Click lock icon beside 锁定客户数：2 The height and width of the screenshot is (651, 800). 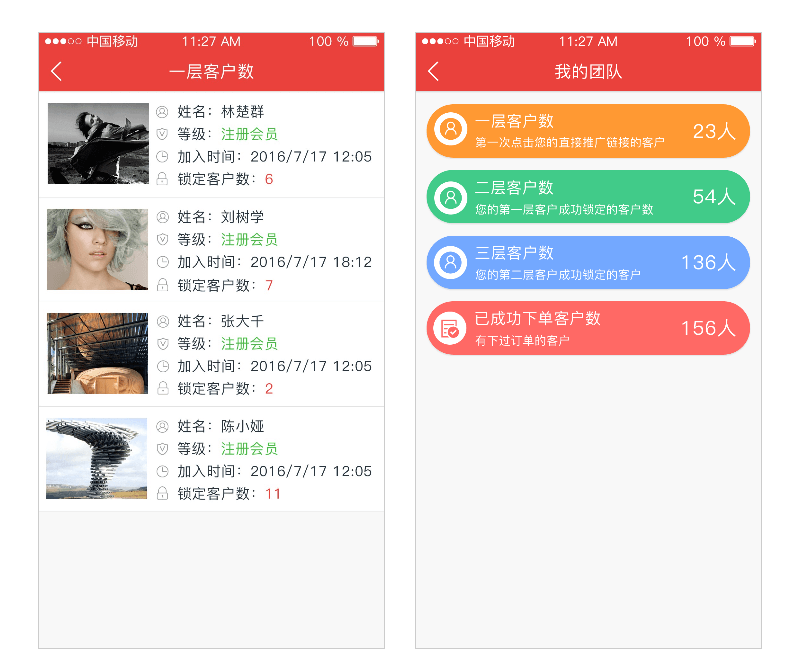click(162, 389)
